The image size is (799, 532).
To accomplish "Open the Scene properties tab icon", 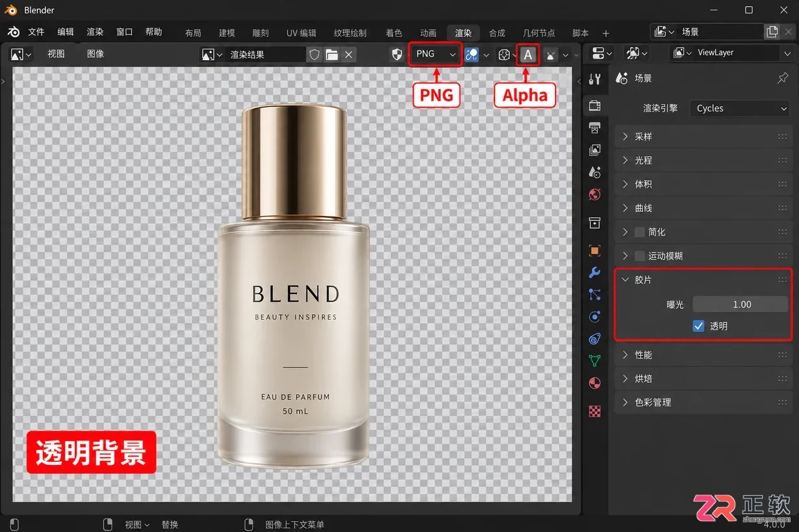I will [x=595, y=172].
